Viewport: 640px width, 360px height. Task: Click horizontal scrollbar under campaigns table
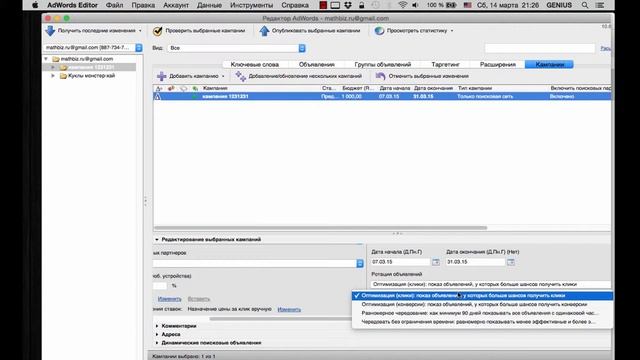tap(320, 228)
